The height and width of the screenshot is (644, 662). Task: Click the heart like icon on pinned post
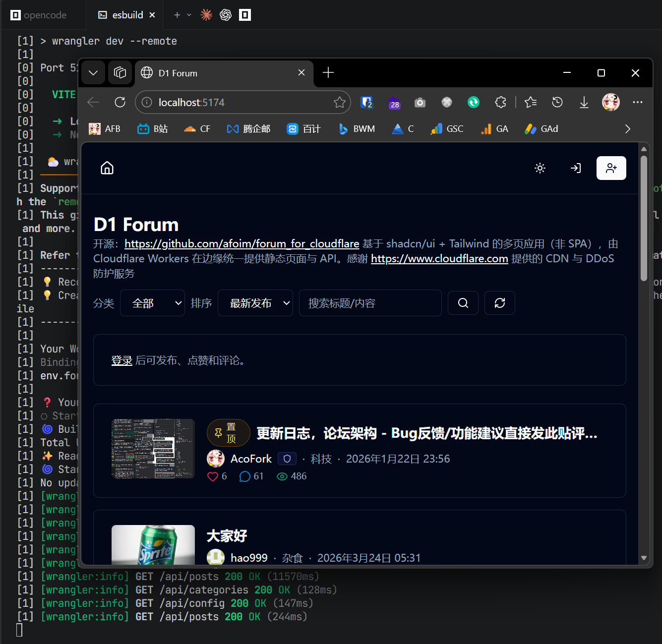coord(213,476)
